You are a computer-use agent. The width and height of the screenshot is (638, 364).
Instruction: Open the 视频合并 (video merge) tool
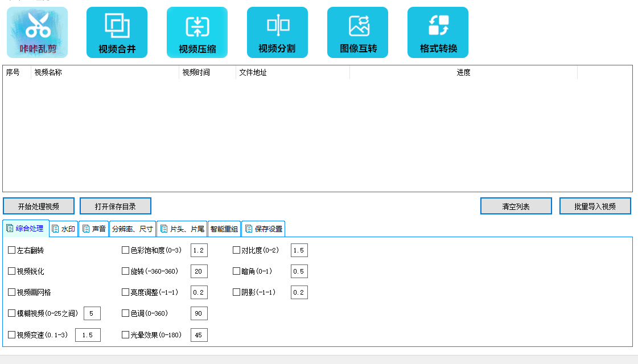coord(117,32)
